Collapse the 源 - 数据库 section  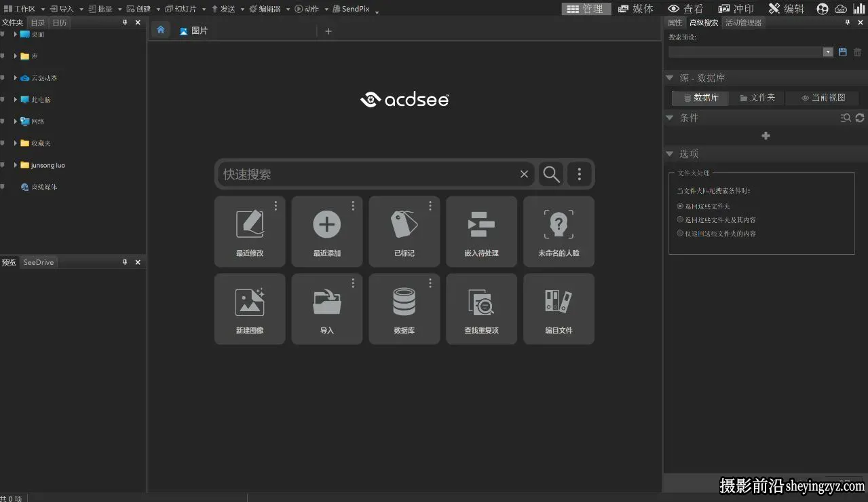[x=669, y=78]
